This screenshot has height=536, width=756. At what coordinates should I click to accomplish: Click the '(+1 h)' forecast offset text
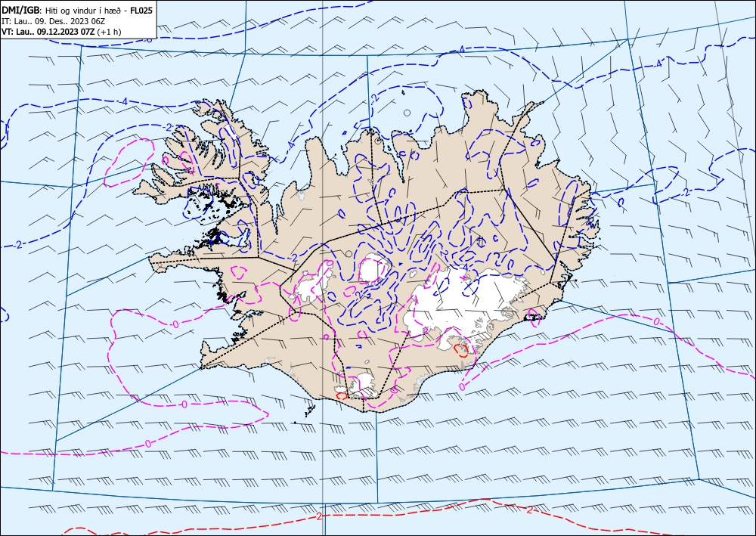coord(110,32)
